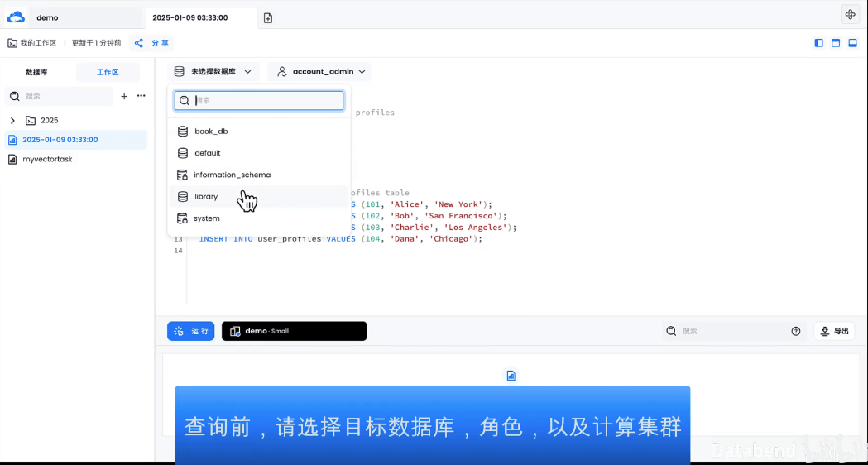The height and width of the screenshot is (465, 868).
Task: Toggle the top panel layout icon
Action: pos(836,43)
